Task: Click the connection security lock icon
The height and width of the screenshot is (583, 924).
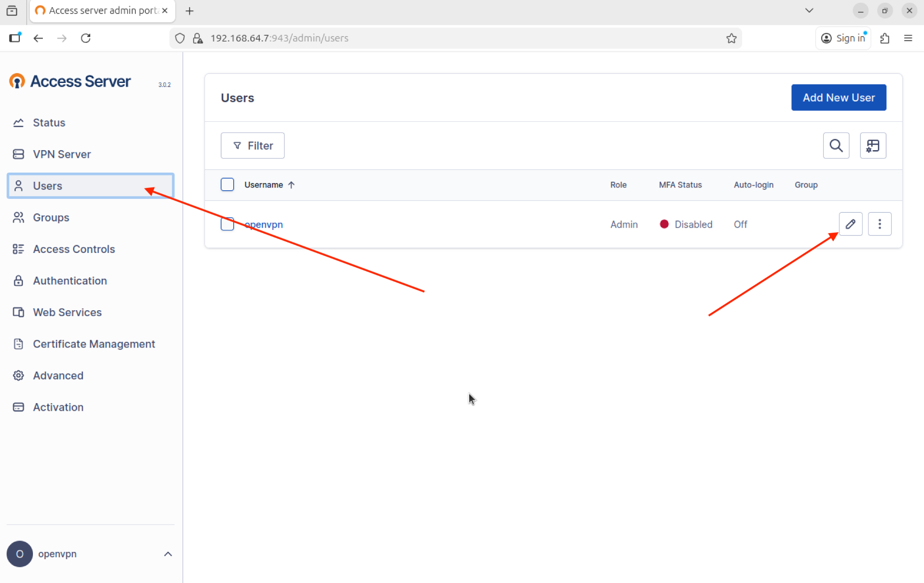Action: (x=198, y=38)
